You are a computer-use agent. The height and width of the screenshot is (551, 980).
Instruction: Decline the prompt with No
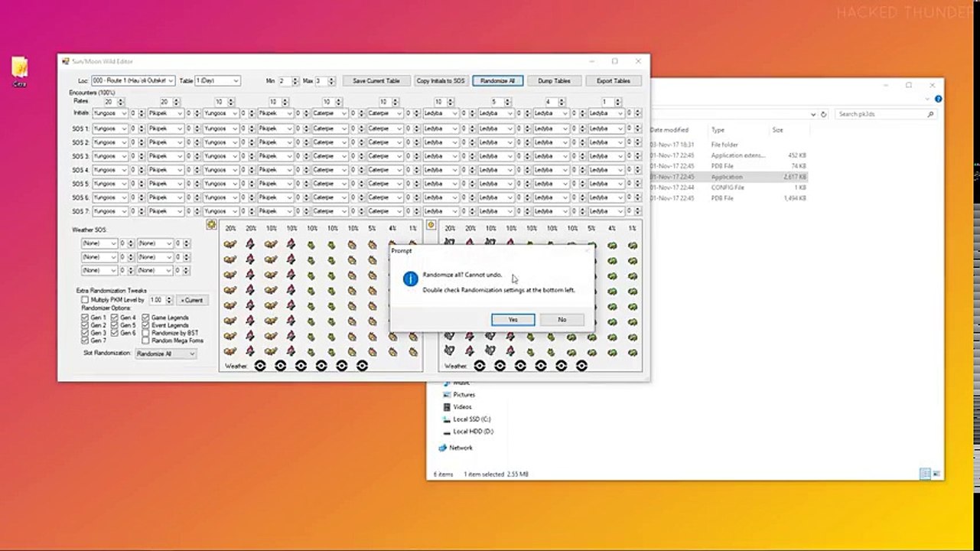(x=562, y=320)
